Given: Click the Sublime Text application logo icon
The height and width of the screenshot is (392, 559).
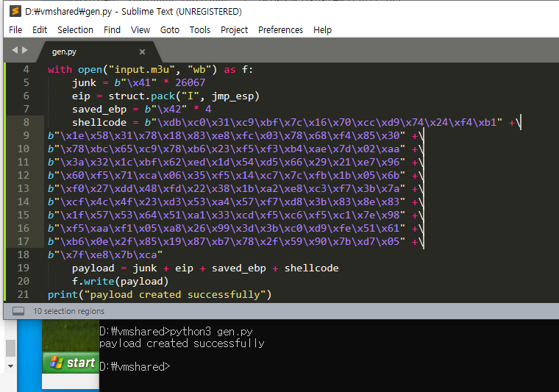Looking at the screenshot, I should (x=15, y=12).
